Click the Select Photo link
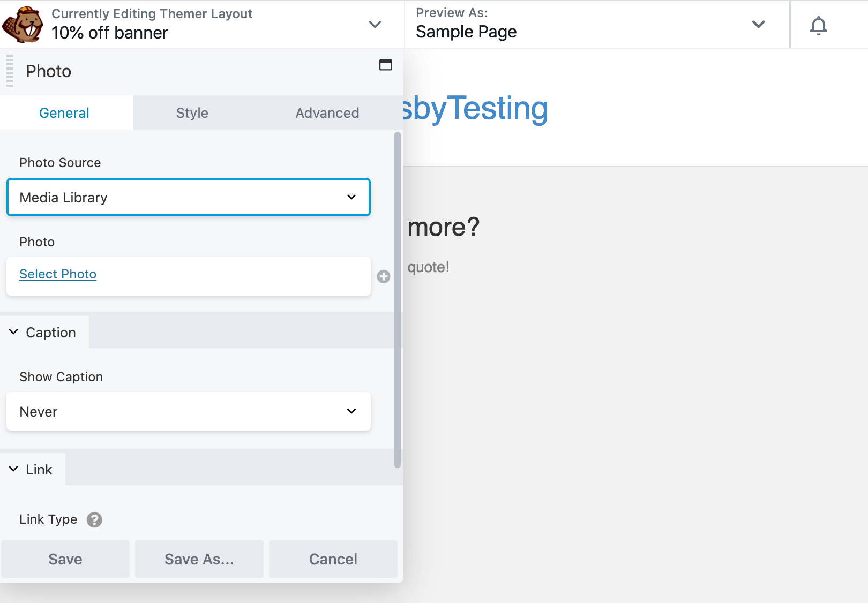 pos(58,274)
